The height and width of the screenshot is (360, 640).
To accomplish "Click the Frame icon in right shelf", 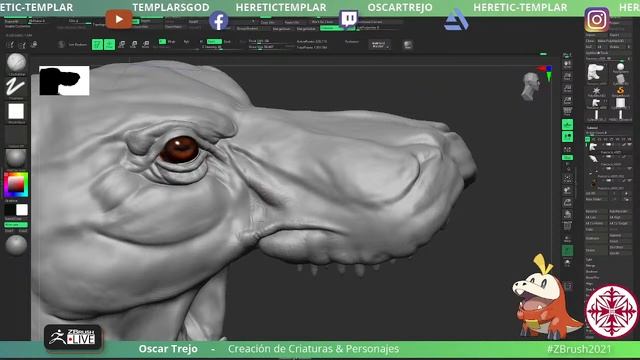I will click(567, 178).
